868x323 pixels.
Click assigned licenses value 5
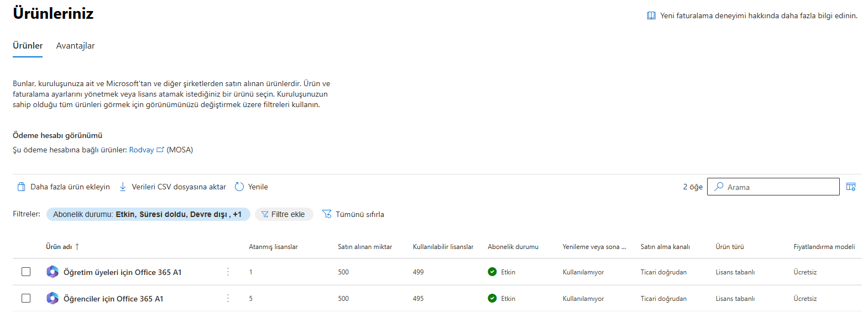pos(250,299)
